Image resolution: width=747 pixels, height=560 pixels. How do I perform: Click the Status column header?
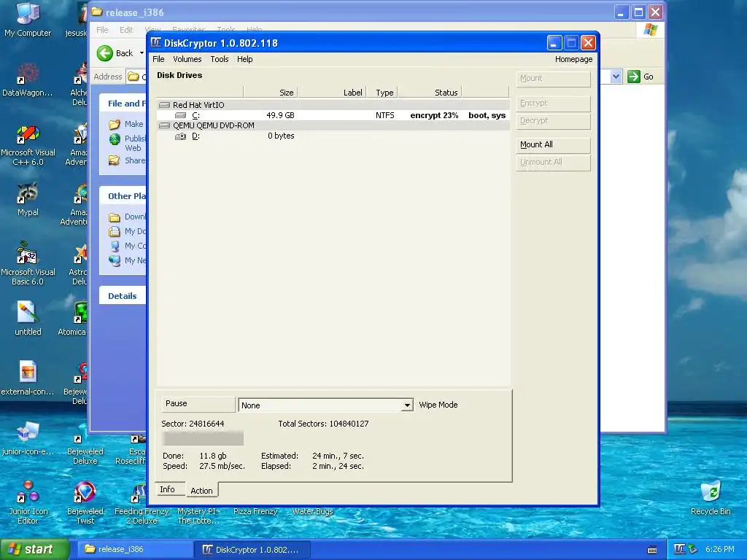(x=429, y=93)
